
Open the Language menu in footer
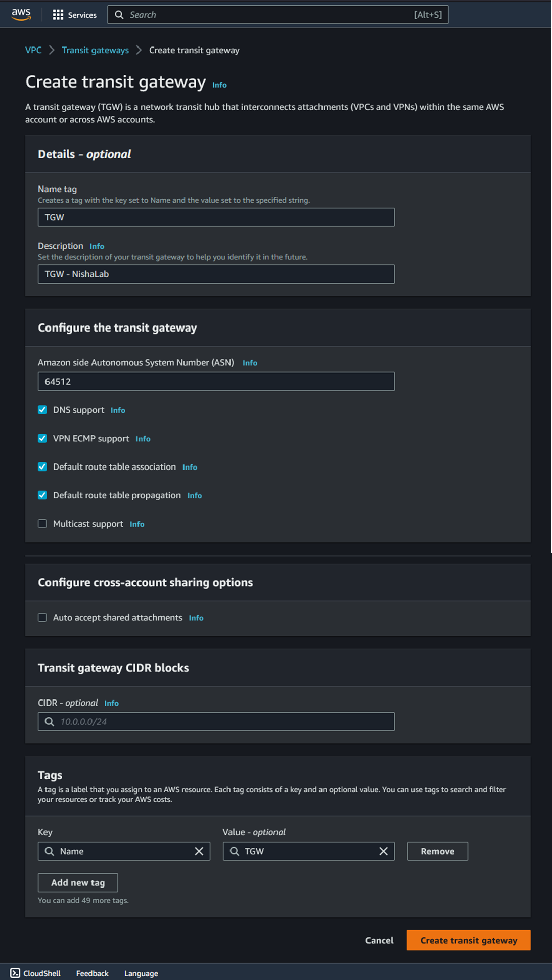coord(141,973)
